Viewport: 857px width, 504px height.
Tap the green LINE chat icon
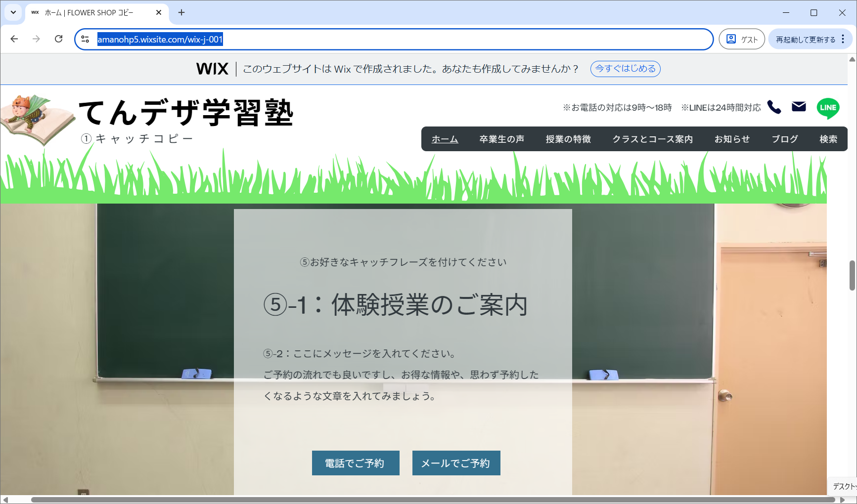(828, 108)
